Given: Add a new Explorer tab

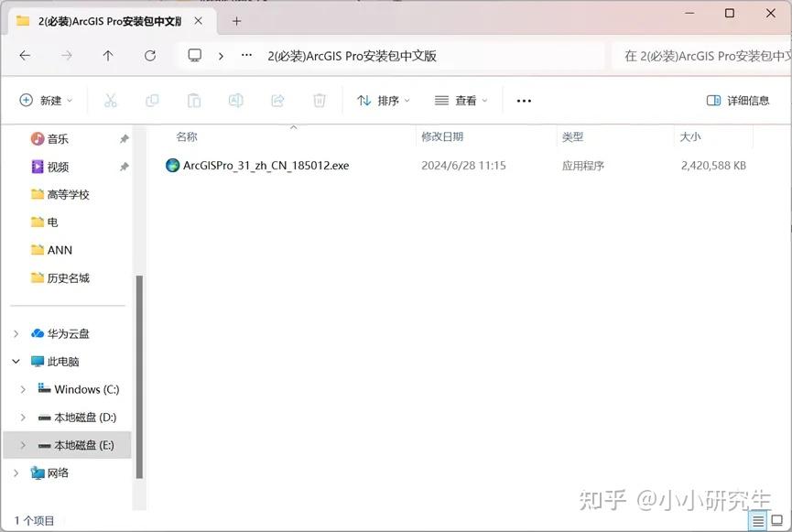Looking at the screenshot, I should coord(236,21).
